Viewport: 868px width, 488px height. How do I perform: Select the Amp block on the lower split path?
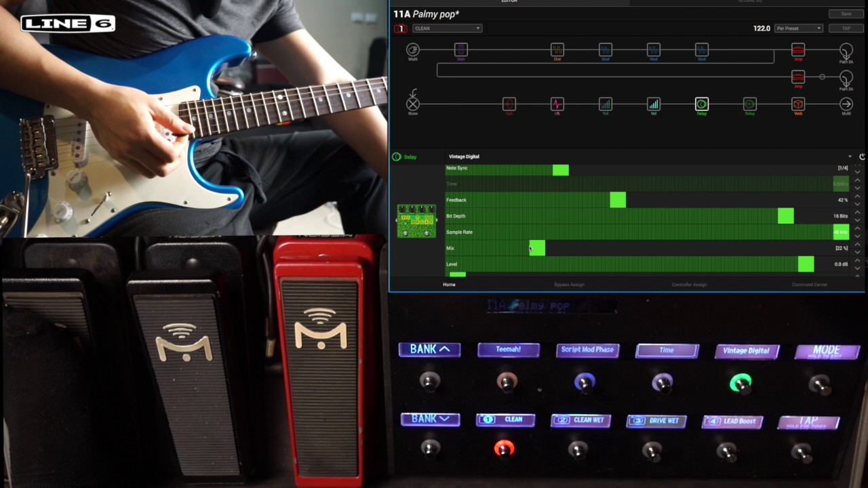tap(798, 77)
